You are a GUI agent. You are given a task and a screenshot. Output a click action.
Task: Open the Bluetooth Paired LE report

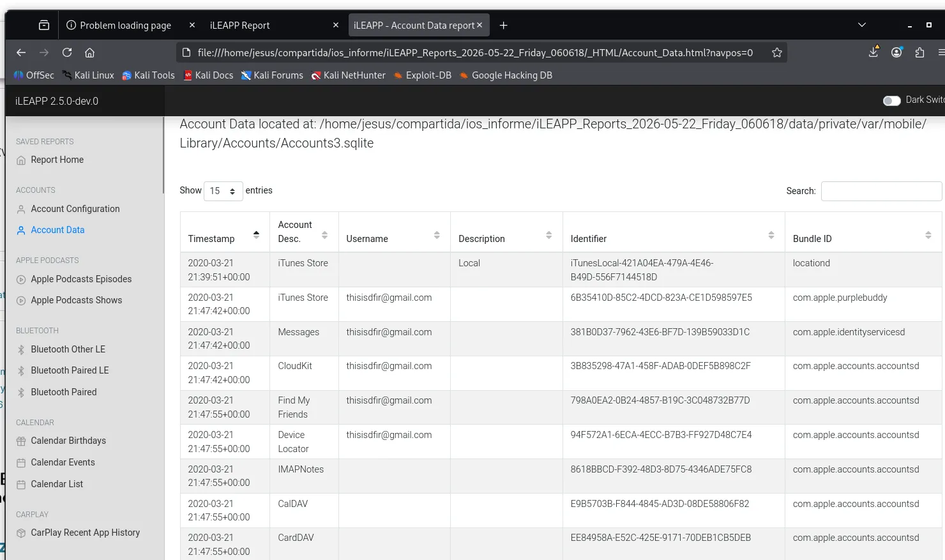tap(70, 370)
